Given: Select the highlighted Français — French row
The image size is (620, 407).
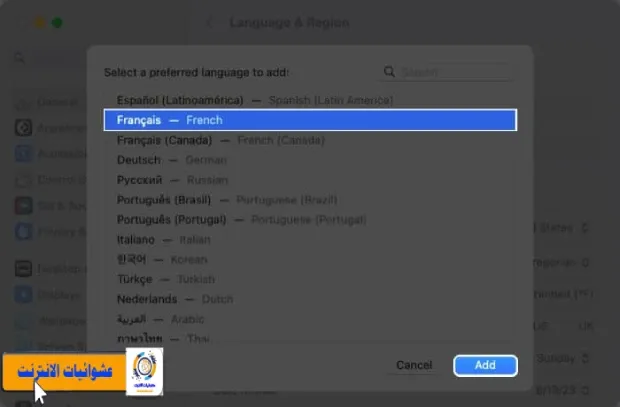Looking at the screenshot, I should [310, 120].
